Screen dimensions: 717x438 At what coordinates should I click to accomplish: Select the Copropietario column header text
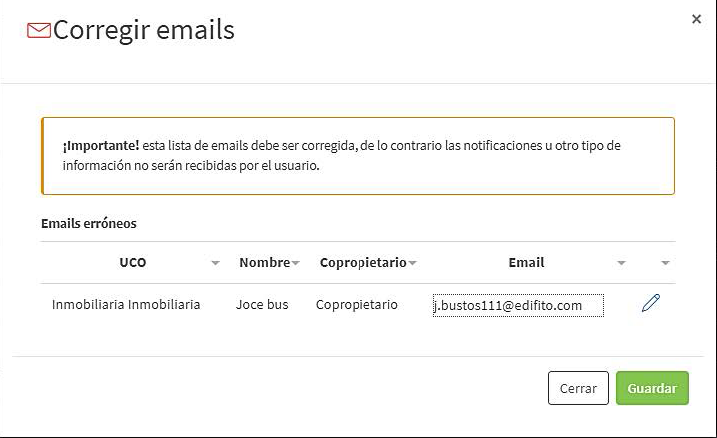coord(363,263)
